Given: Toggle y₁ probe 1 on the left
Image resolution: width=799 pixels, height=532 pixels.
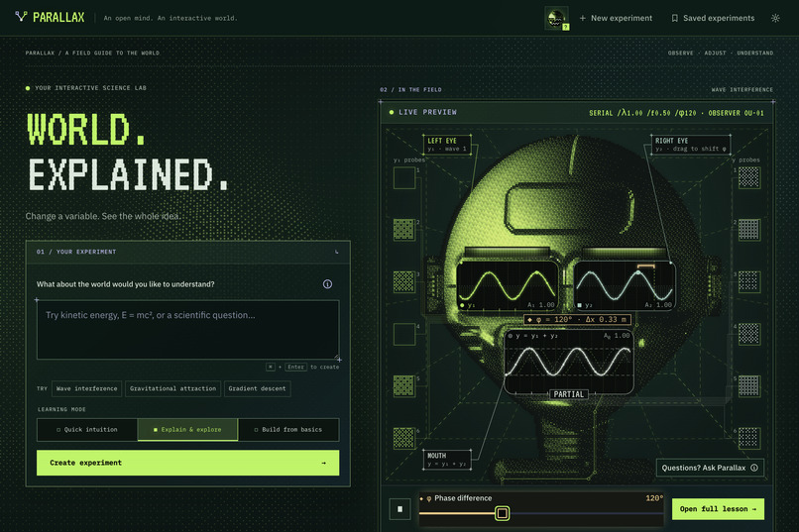Looking at the screenshot, I should (404, 178).
